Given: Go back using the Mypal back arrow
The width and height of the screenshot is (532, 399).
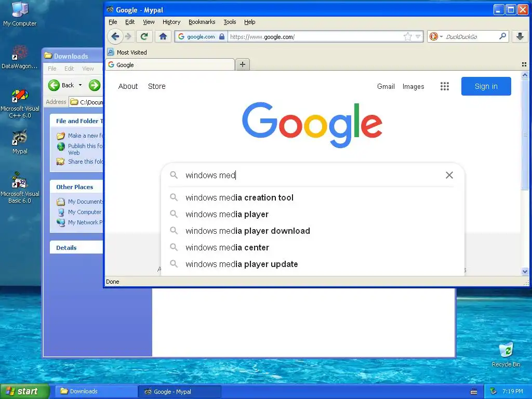Looking at the screenshot, I should click(115, 36).
